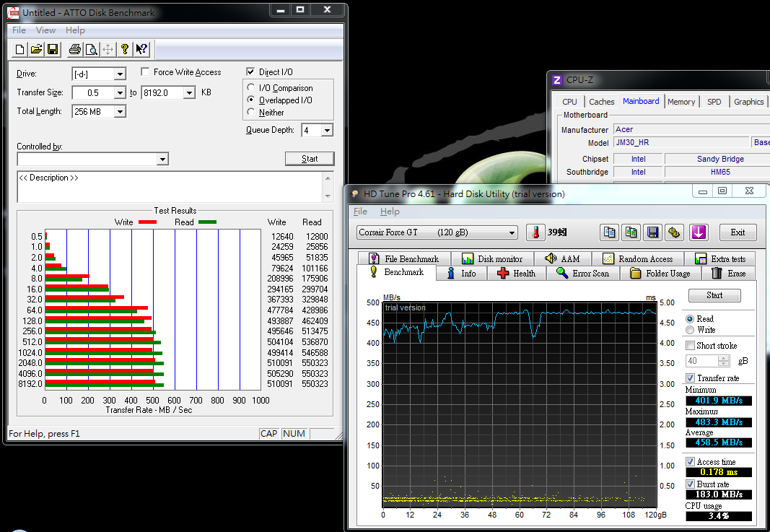Open Print Preview icon in ATTO toolbar
The width and height of the screenshot is (770, 532).
coord(92,49)
